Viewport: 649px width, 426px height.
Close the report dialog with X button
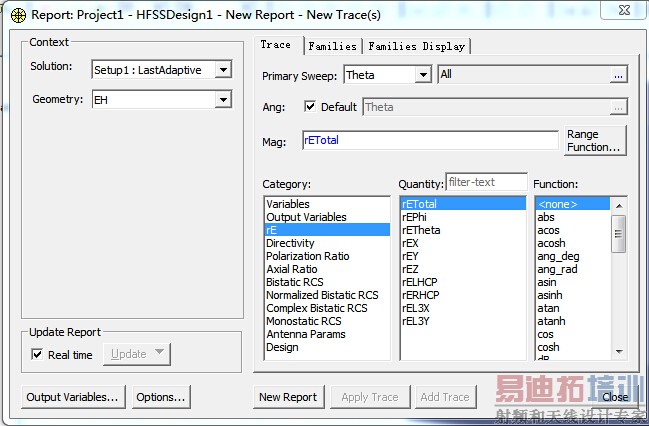pos(624,10)
